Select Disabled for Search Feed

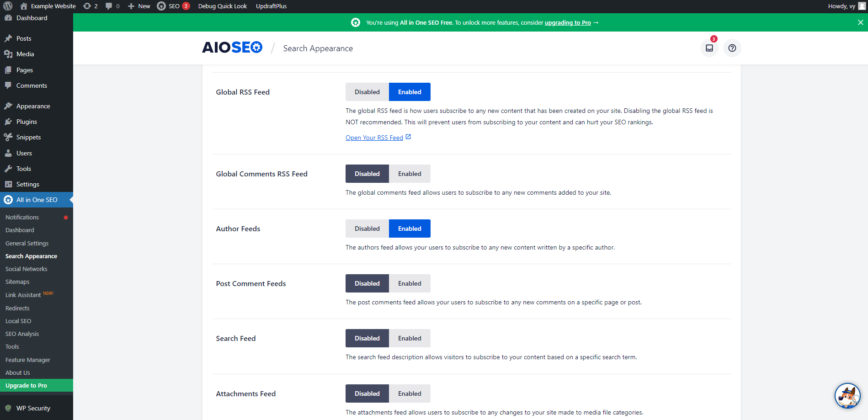pos(367,338)
